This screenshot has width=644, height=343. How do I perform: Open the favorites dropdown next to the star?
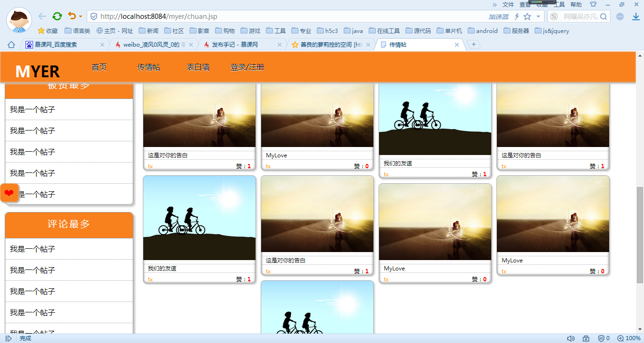click(x=539, y=16)
